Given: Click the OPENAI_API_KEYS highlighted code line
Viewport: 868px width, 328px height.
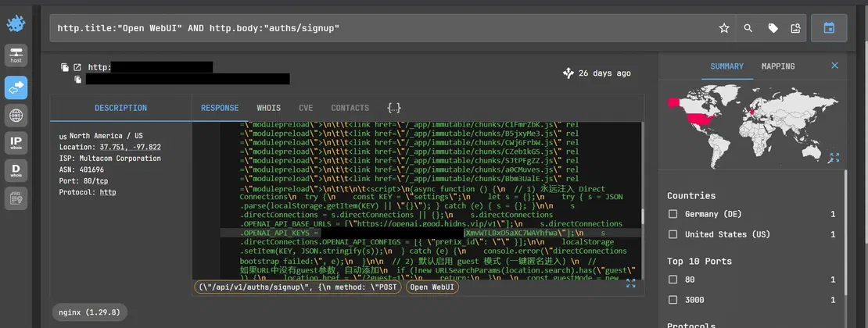Looking at the screenshot, I should 430,233.
